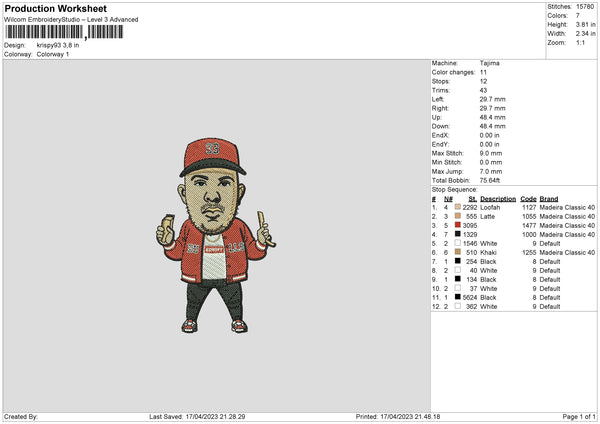Click the Trims value 43

point(483,90)
